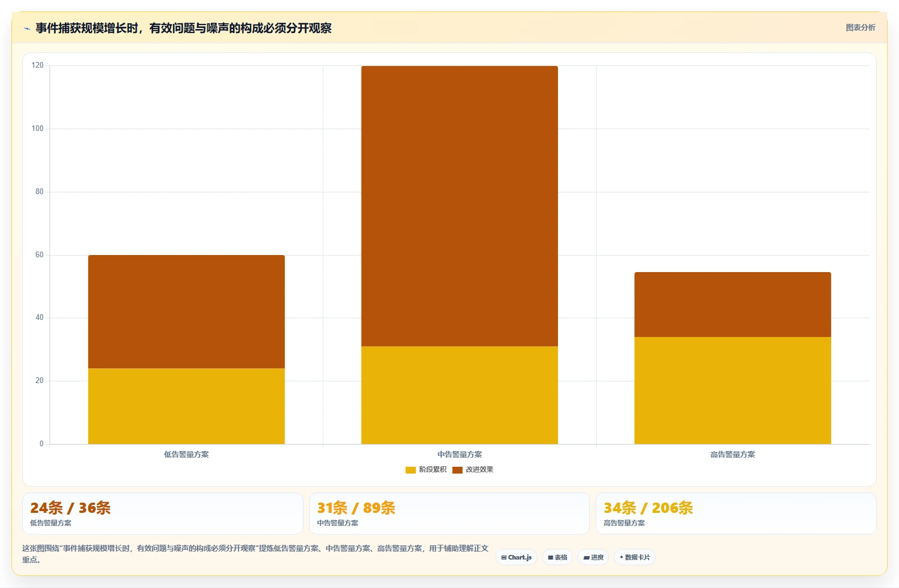Viewport: 899px width, 588px height.
Task: Click the y-axis value 60
Action: coord(39,255)
